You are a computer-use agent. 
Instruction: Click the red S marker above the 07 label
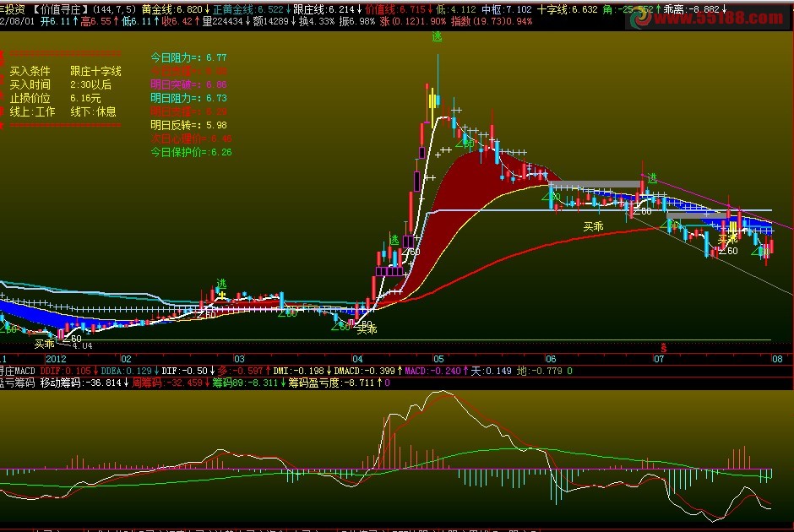click(x=663, y=348)
